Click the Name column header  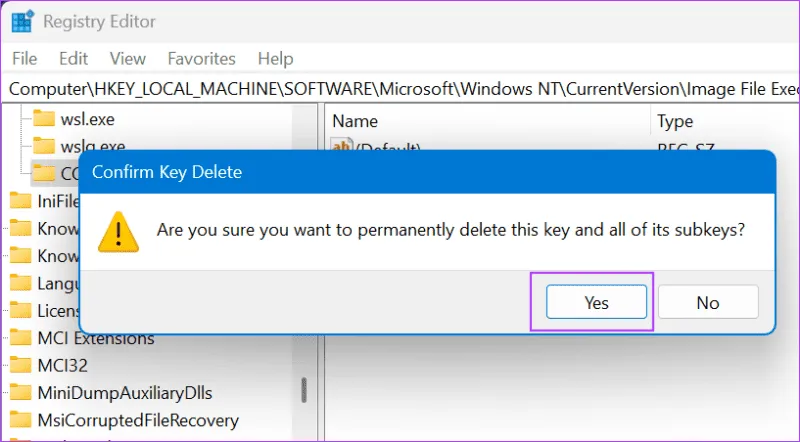click(x=355, y=121)
